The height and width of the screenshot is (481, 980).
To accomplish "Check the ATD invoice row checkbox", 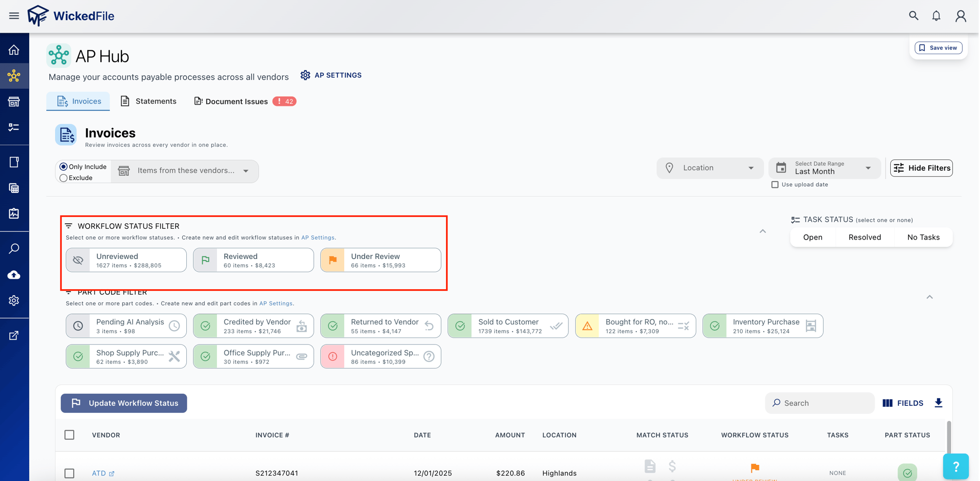I will pyautogui.click(x=70, y=473).
